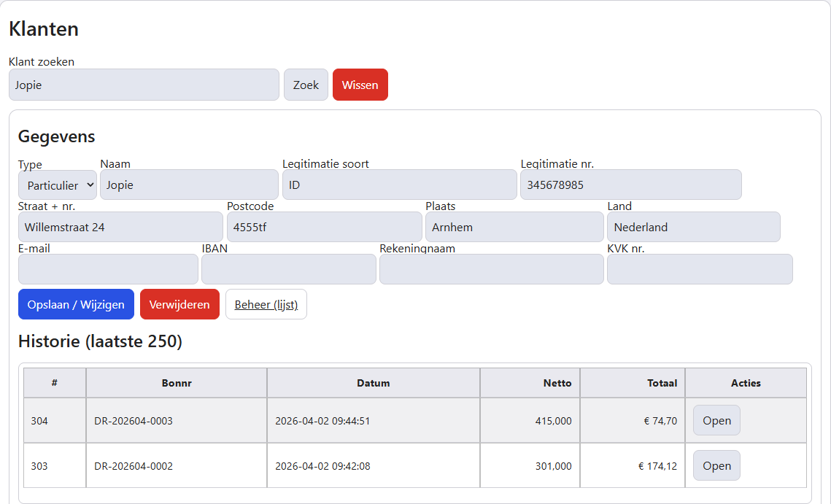Viewport: 831px width, 504px height.
Task: Edit the Legitimatie nr. field
Action: tap(630, 185)
